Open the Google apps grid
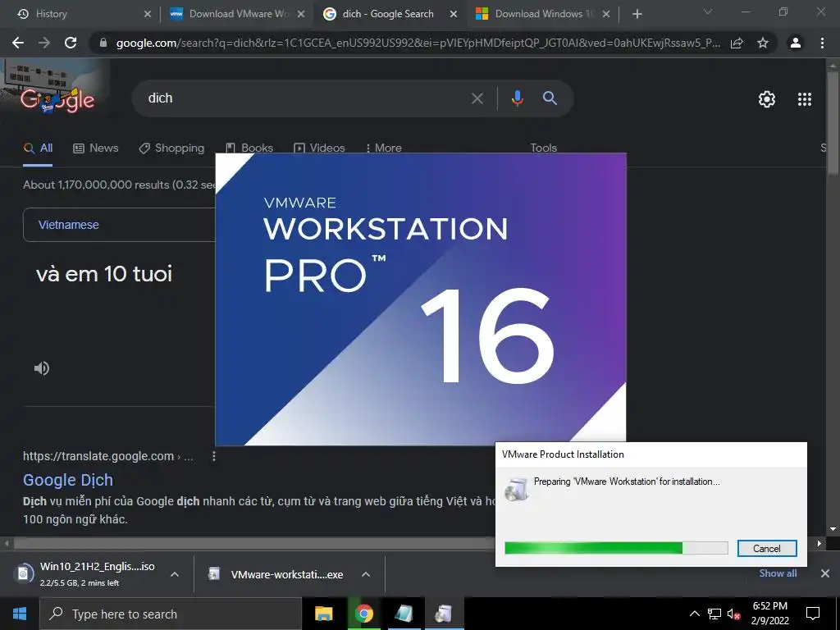 (805, 99)
